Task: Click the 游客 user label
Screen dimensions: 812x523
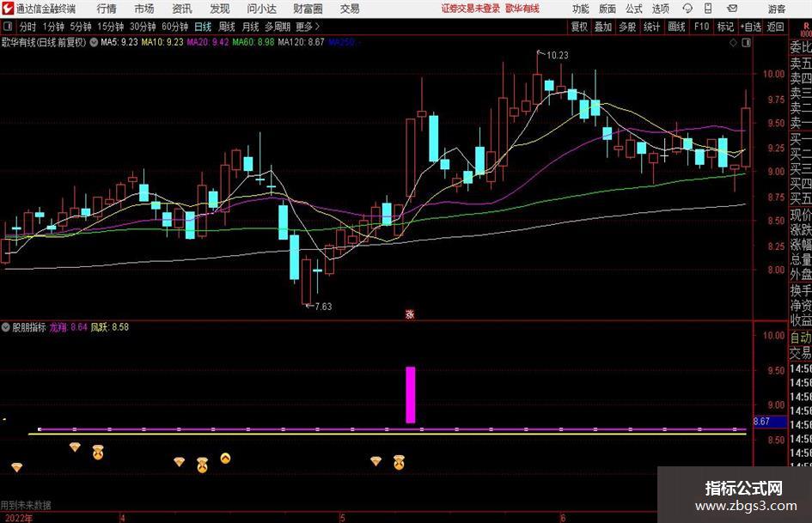Action: click(x=776, y=9)
